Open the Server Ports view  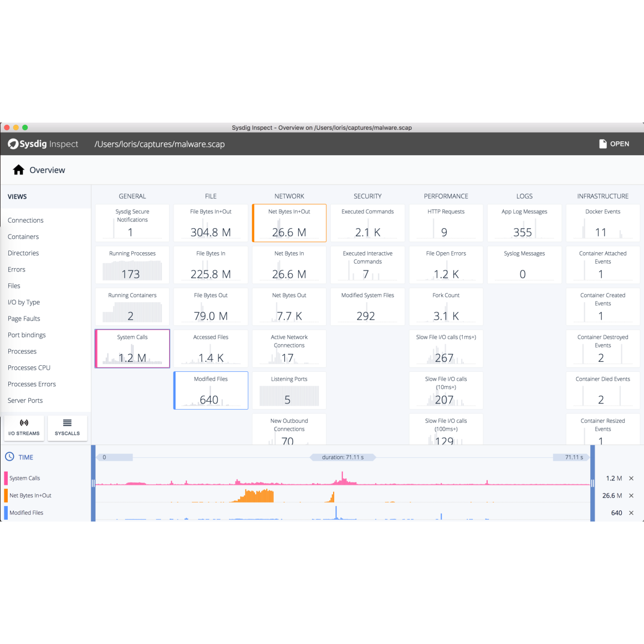25,401
